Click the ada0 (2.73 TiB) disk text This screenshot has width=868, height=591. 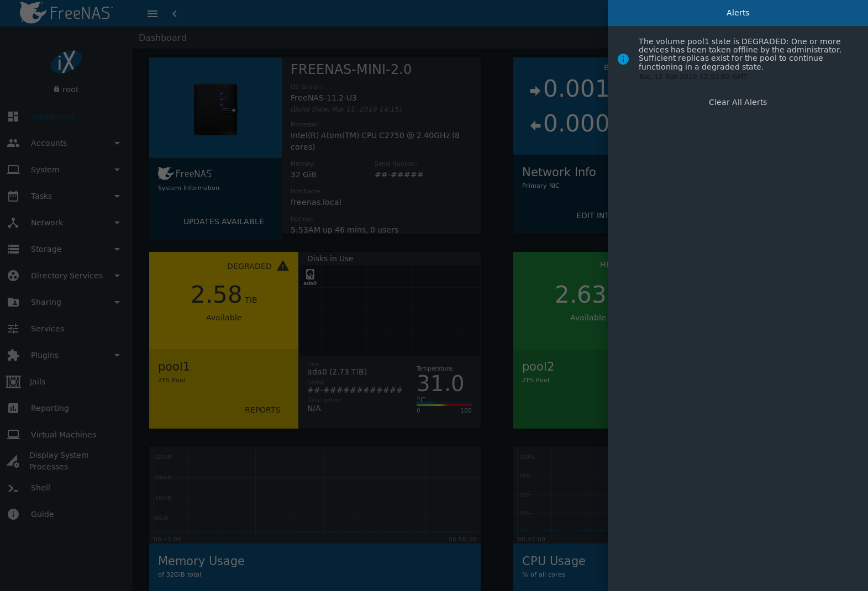click(337, 372)
